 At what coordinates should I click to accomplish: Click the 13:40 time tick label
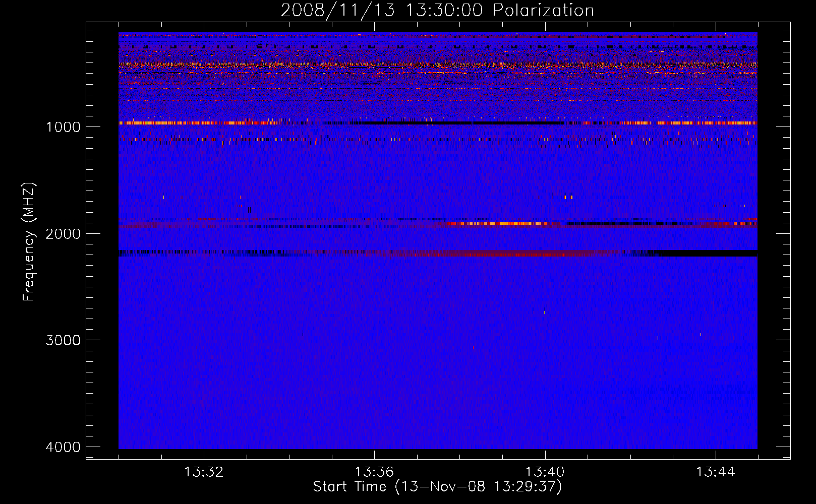coord(545,472)
